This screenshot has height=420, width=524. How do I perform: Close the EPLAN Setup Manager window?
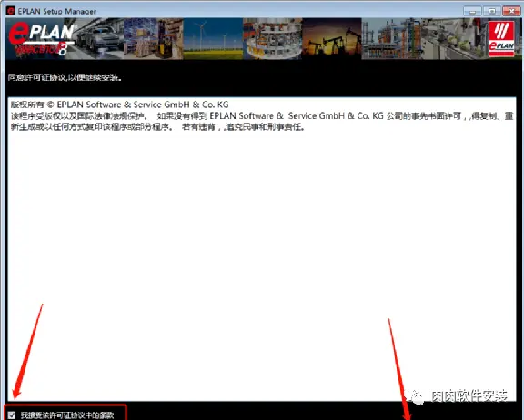[511, 11]
